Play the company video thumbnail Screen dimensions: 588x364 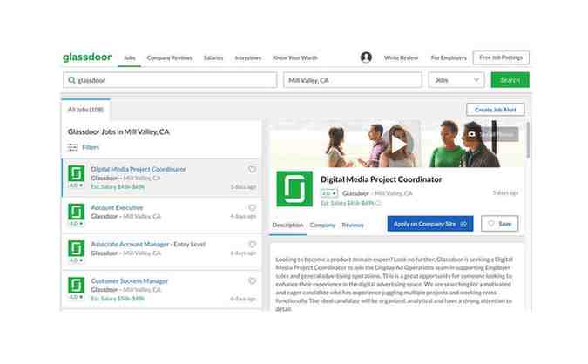point(398,142)
